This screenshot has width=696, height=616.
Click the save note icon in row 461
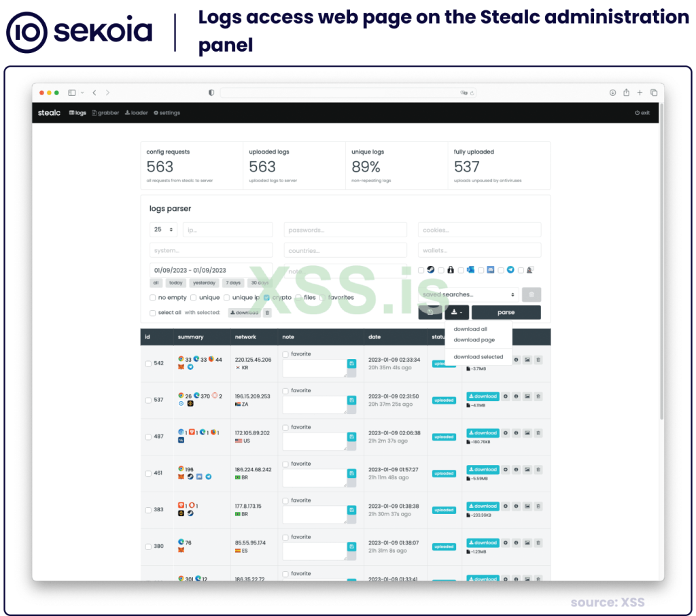pyautogui.click(x=351, y=473)
